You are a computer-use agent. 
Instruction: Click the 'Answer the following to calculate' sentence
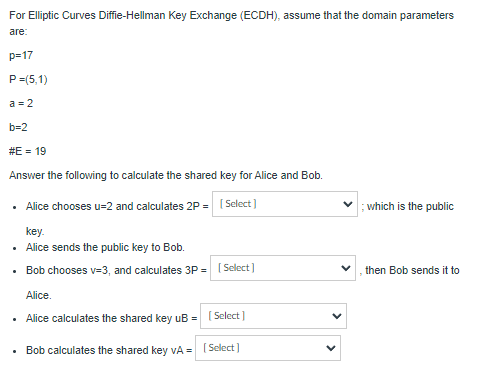166,175
